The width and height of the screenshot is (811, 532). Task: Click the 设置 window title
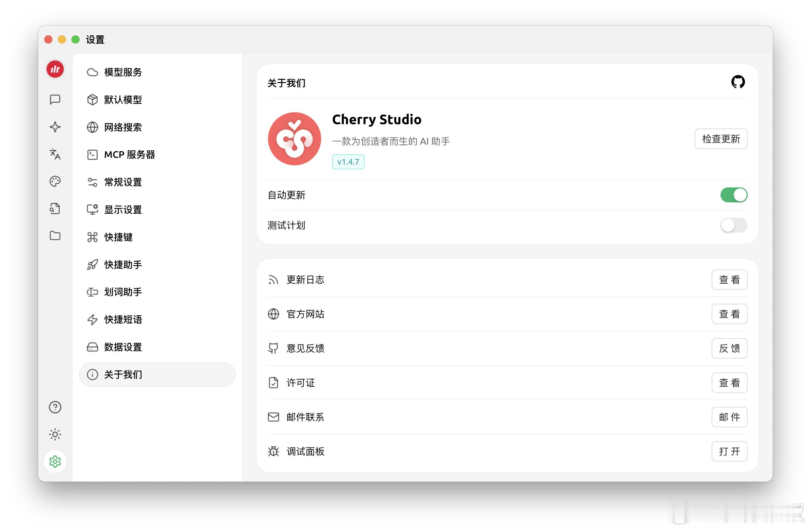pos(95,39)
